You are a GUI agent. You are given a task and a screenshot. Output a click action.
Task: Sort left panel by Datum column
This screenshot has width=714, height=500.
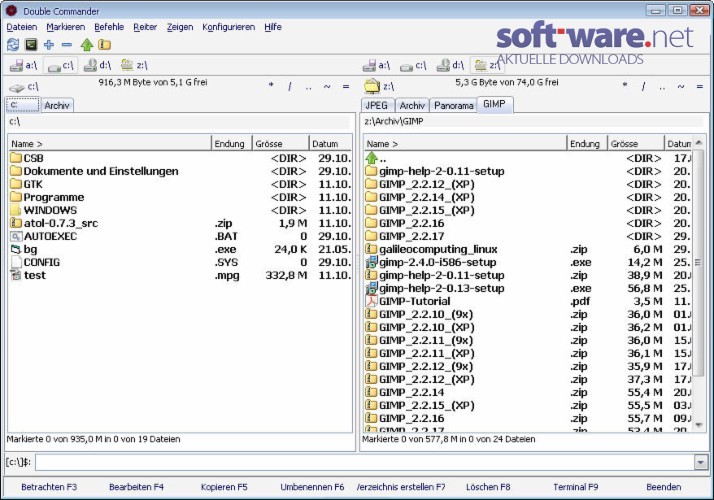point(331,144)
